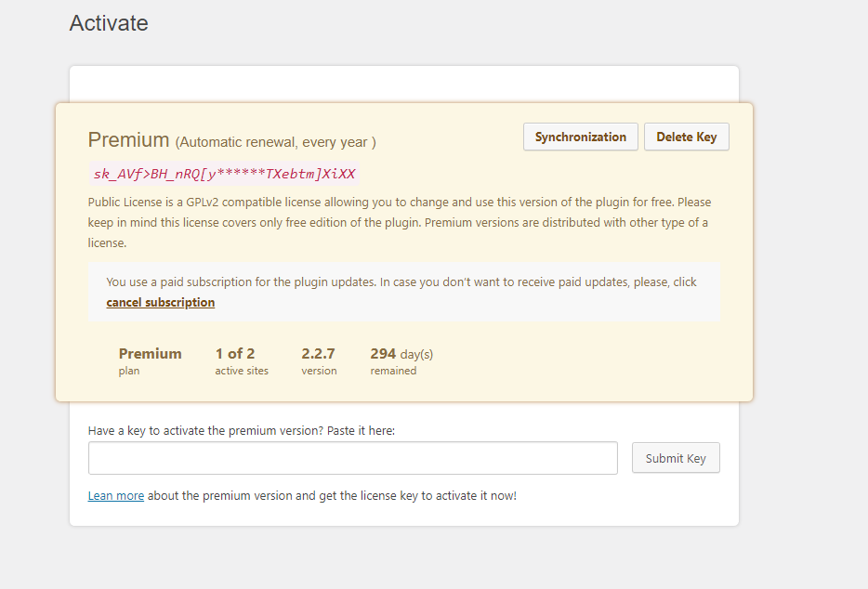Image resolution: width=868 pixels, height=589 pixels.
Task: Open the Lean more link
Action: click(x=116, y=496)
